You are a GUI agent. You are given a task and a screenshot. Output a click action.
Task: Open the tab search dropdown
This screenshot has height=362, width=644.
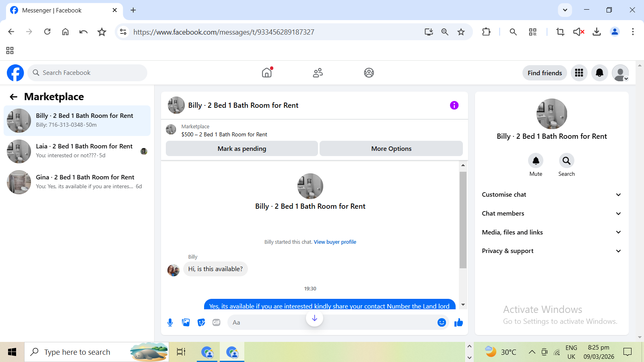point(565,10)
